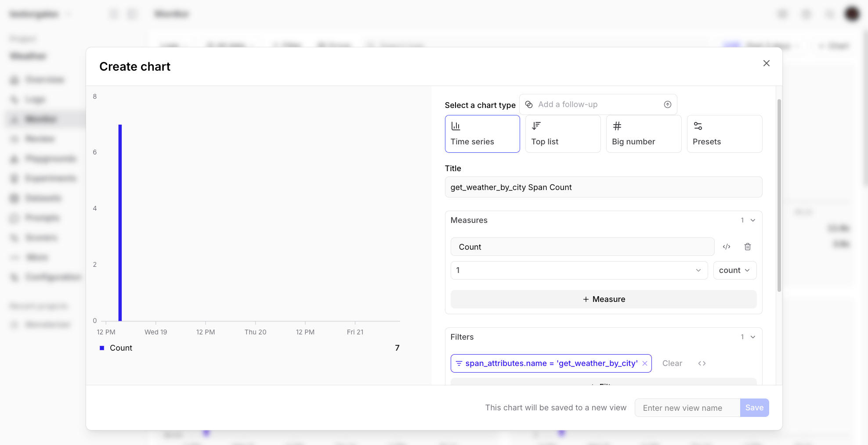Collapse the Measures section
Image resolution: width=868 pixels, height=445 pixels.
(x=753, y=220)
